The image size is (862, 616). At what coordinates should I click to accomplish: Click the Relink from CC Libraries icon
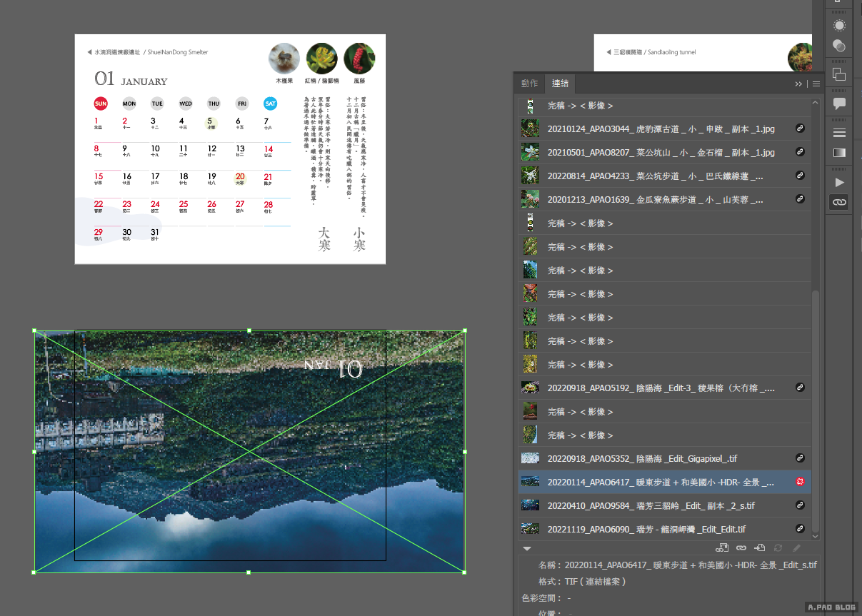(x=722, y=548)
